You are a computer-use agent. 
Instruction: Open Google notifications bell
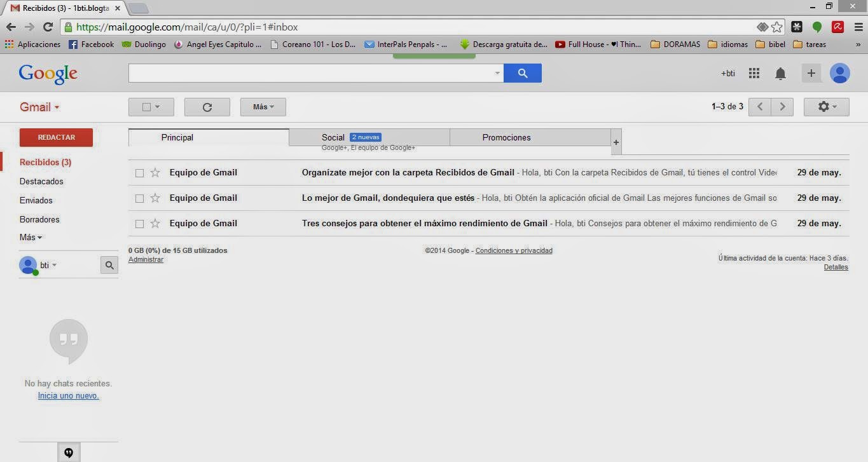pyautogui.click(x=780, y=74)
